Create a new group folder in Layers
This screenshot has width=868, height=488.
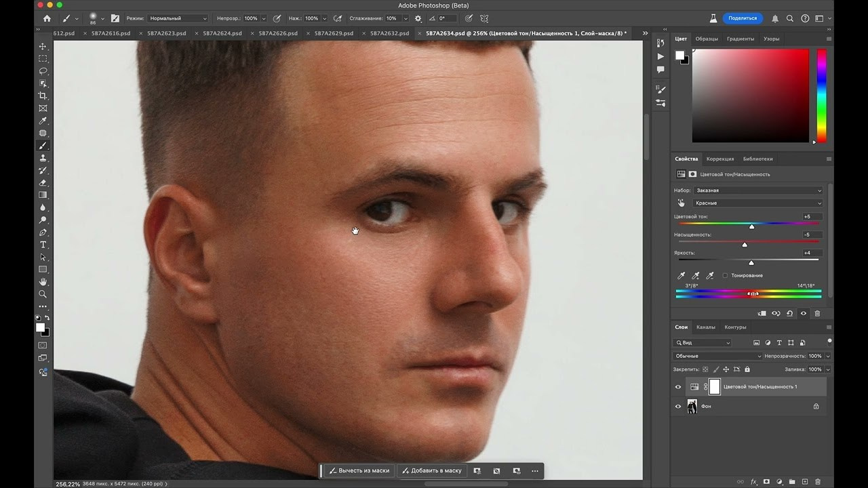(792, 482)
